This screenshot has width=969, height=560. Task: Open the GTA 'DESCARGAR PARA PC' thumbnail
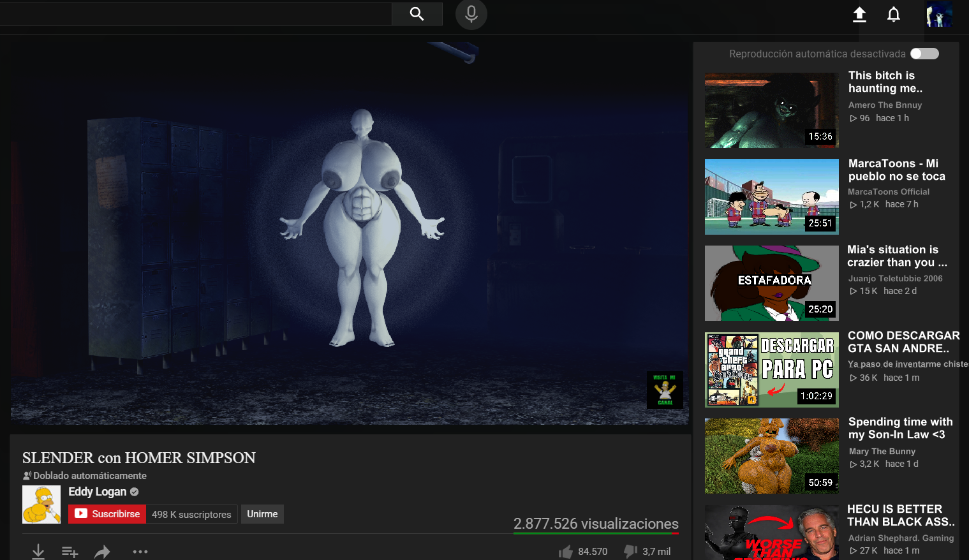(x=772, y=370)
